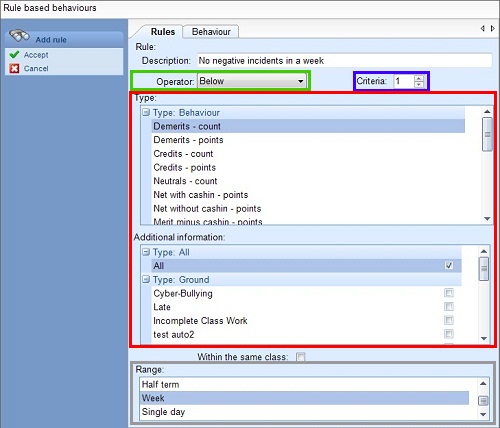Open the Operator dropdown
Image resolution: width=500 pixels, height=428 pixels.
pos(252,81)
